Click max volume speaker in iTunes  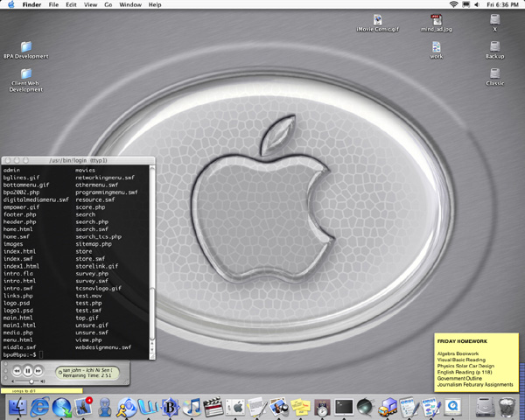click(x=43, y=381)
